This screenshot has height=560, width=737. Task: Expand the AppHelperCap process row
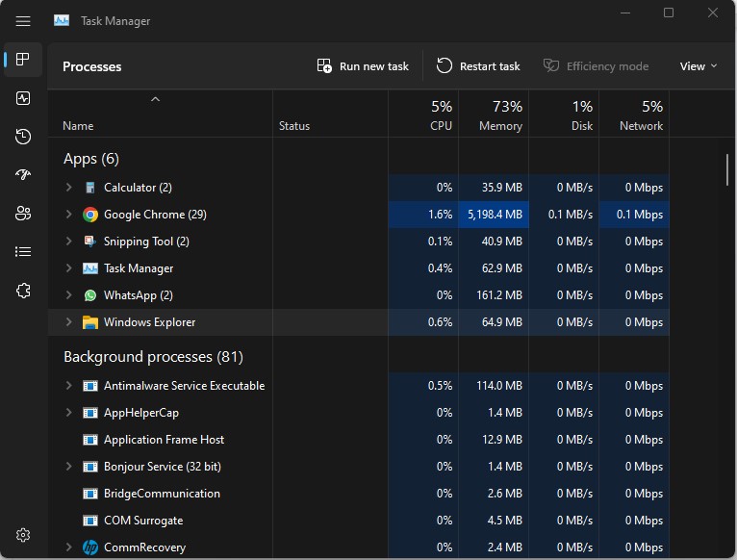[68, 413]
